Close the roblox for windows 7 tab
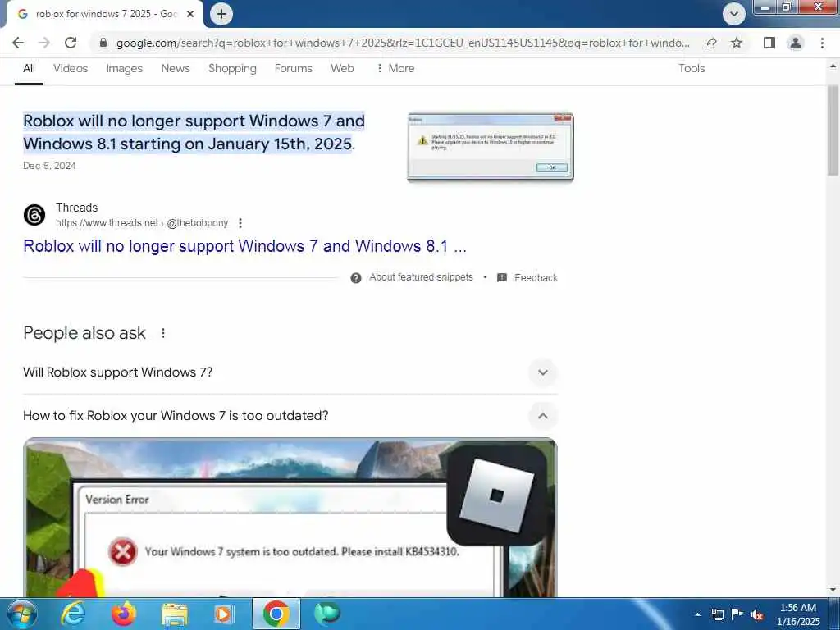 (190, 14)
